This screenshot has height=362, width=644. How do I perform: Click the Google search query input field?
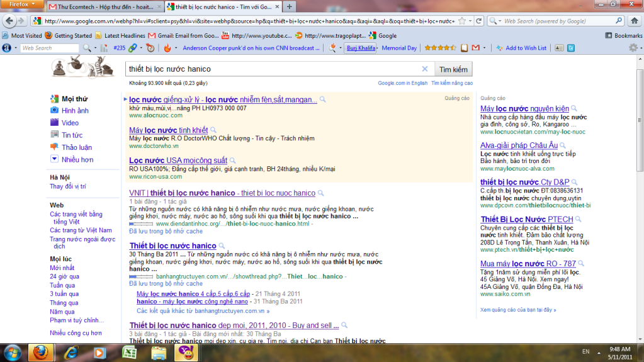(274, 69)
